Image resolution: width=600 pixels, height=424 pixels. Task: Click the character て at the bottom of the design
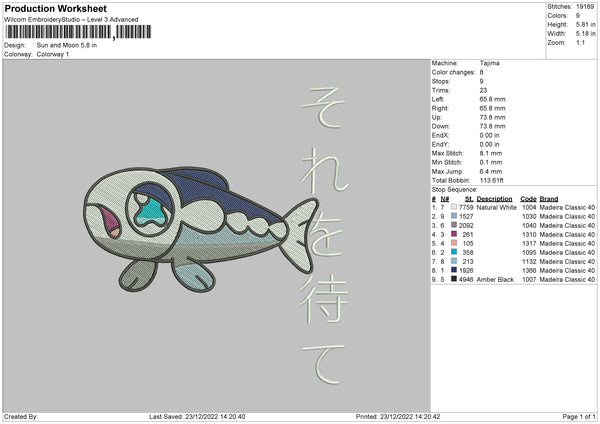point(324,364)
